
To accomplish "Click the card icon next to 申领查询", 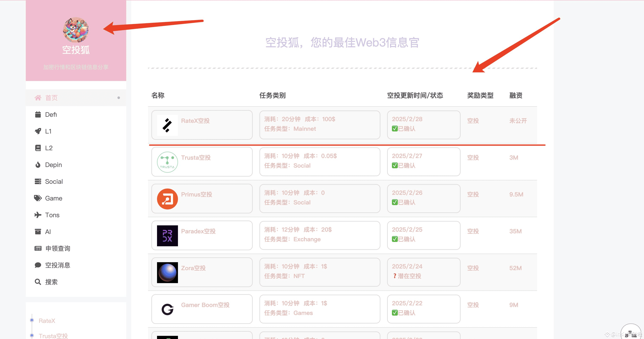I will pyautogui.click(x=38, y=248).
